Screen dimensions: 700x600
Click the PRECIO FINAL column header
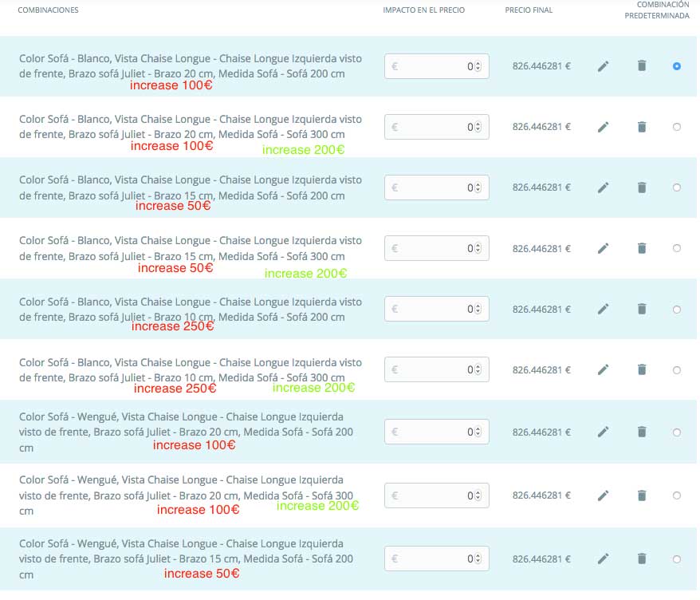click(529, 10)
